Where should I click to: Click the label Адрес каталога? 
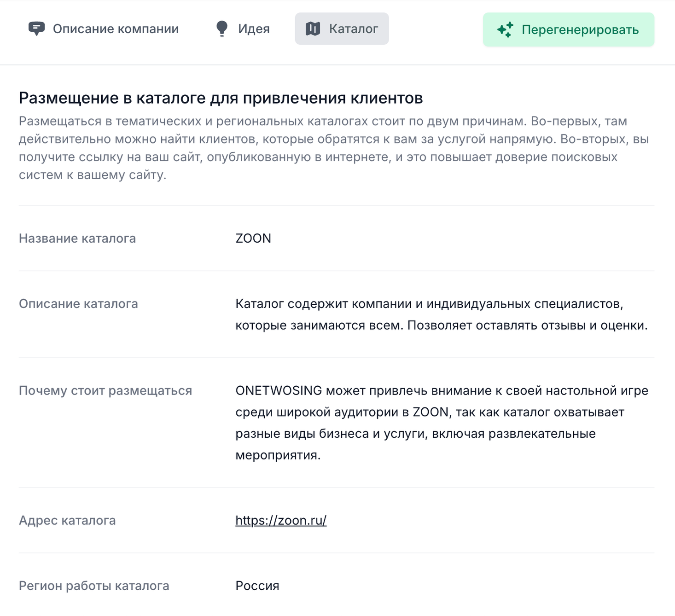tap(67, 520)
